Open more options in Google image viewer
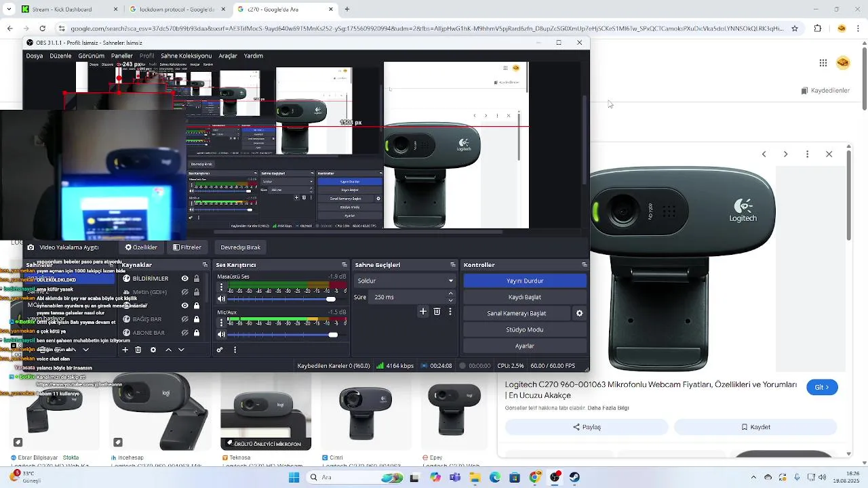 pos(807,154)
